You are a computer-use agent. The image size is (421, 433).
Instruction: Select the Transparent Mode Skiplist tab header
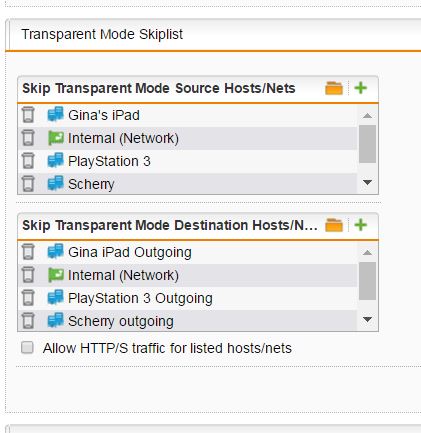coord(102,34)
